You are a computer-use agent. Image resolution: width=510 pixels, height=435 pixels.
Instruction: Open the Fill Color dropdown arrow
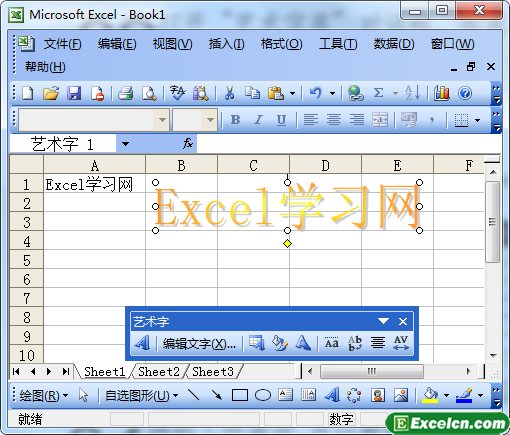click(446, 396)
